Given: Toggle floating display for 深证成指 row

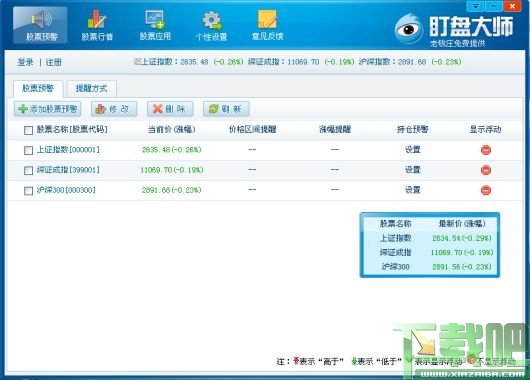Looking at the screenshot, I should [x=486, y=170].
